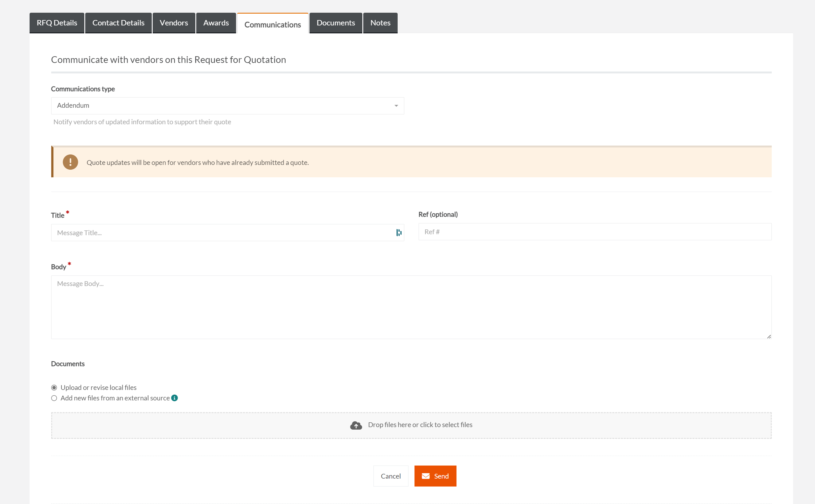Click the envelope icon on Send button
The height and width of the screenshot is (504, 815).
[426, 476]
